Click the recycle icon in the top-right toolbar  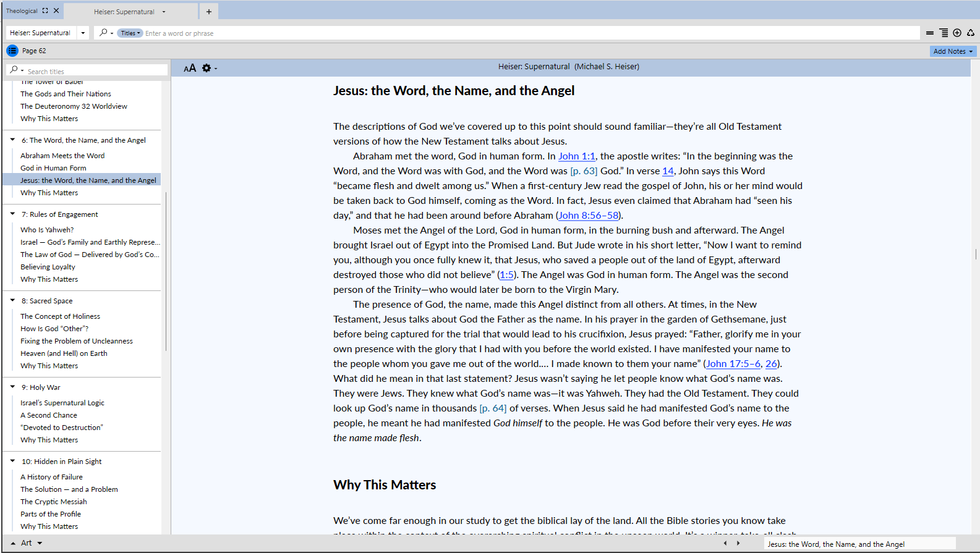(971, 33)
